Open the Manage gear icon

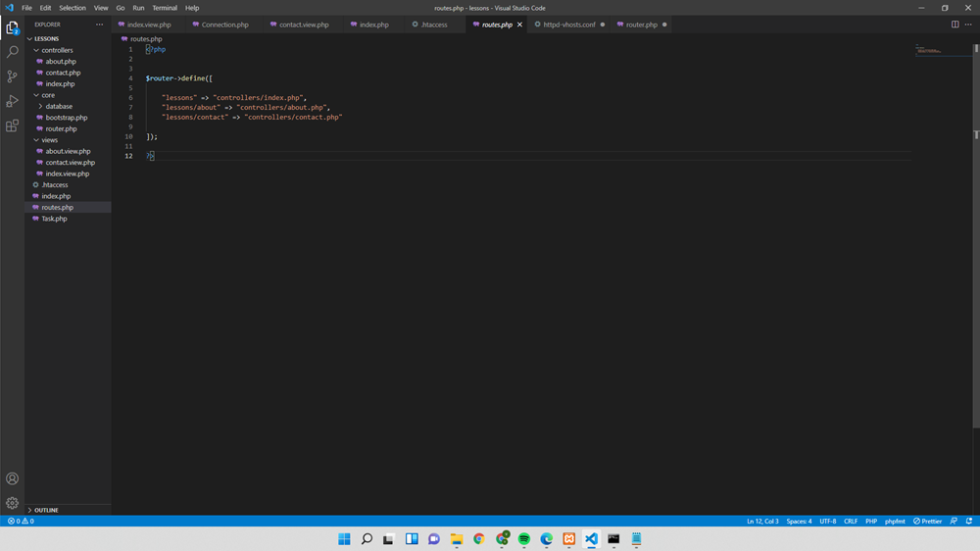tap(12, 503)
